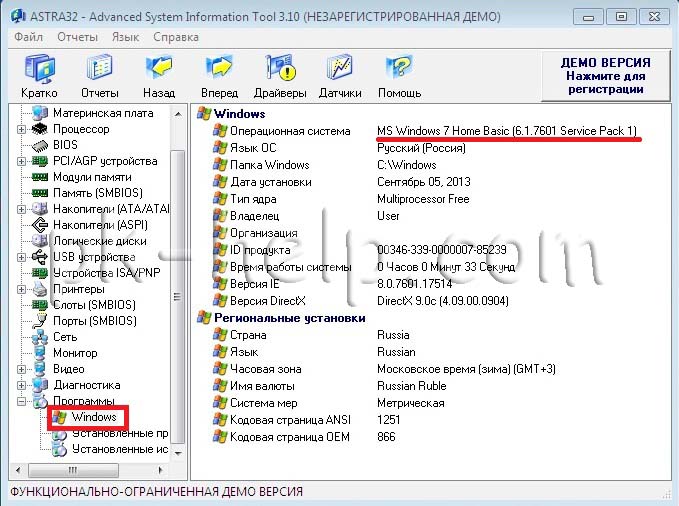Viewport: 679px width, 506px height.
Task: Click the tree horizontal scrollbar thumb
Action: 73,470
